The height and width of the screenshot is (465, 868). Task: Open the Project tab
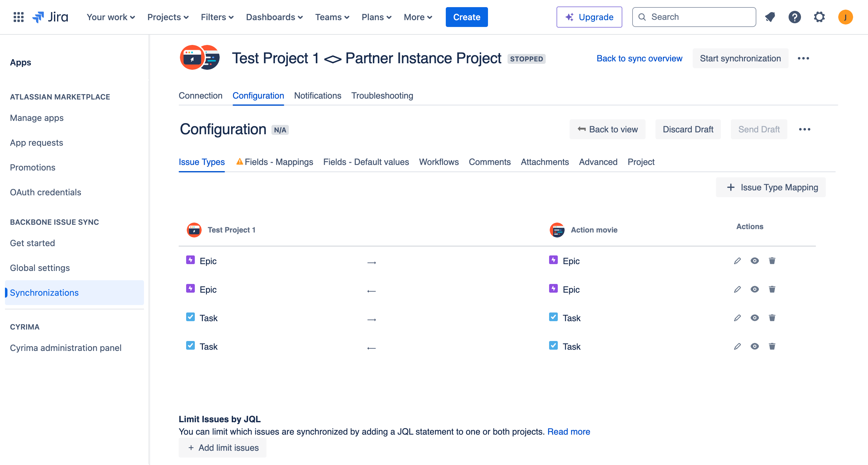(x=641, y=162)
